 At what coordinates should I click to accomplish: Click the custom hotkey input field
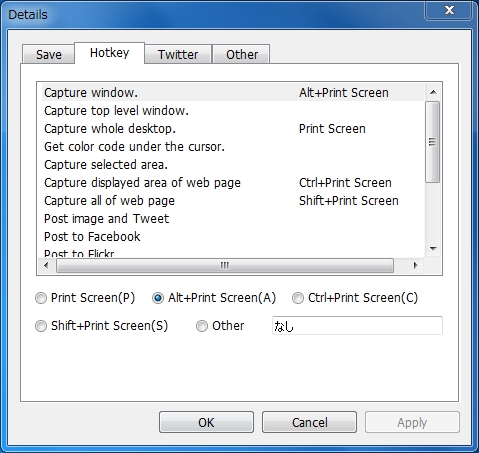click(x=357, y=326)
